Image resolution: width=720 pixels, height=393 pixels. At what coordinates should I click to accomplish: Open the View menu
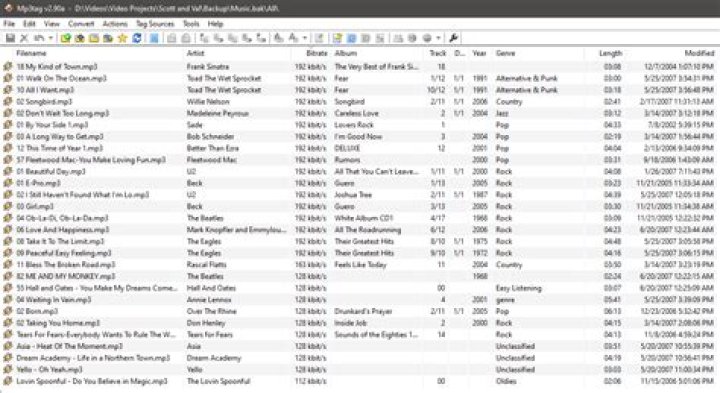click(52, 23)
